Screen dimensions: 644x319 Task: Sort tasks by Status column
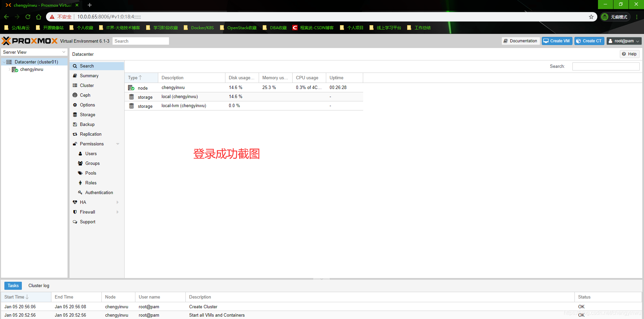[x=608, y=297]
